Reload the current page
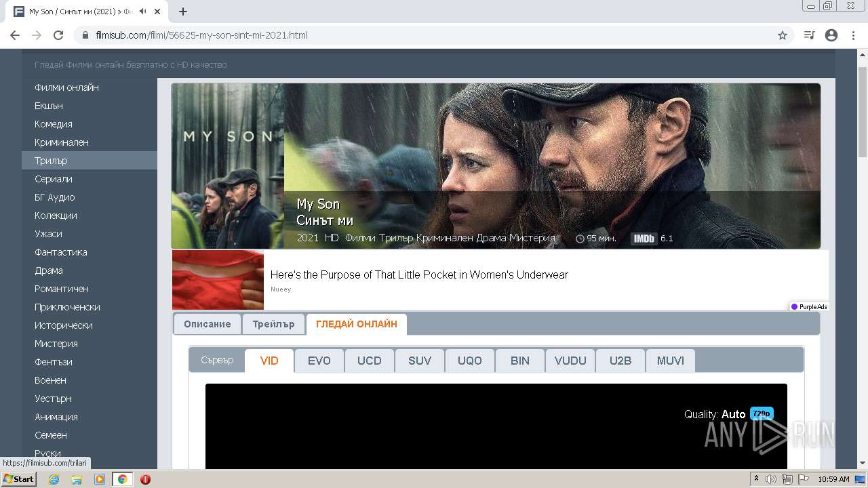Image resolution: width=868 pixels, height=488 pixels. (58, 35)
